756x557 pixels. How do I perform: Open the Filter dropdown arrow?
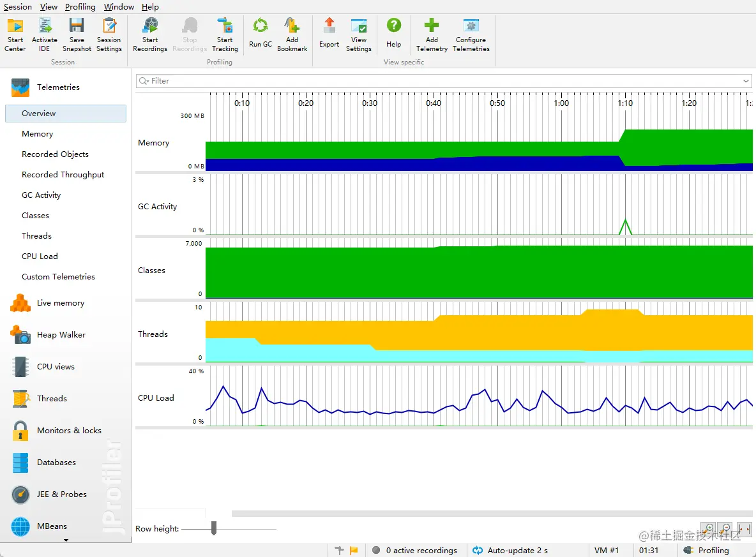coord(746,81)
